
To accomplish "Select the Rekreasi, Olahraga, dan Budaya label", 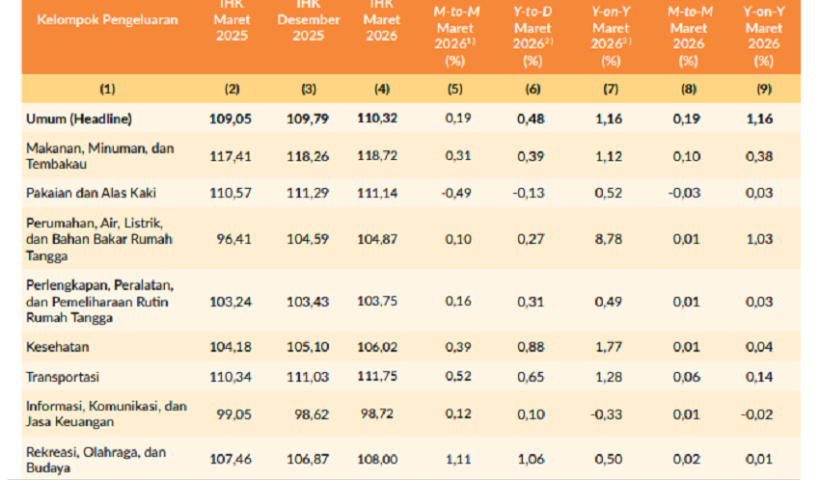I will pyautogui.click(x=96, y=457).
